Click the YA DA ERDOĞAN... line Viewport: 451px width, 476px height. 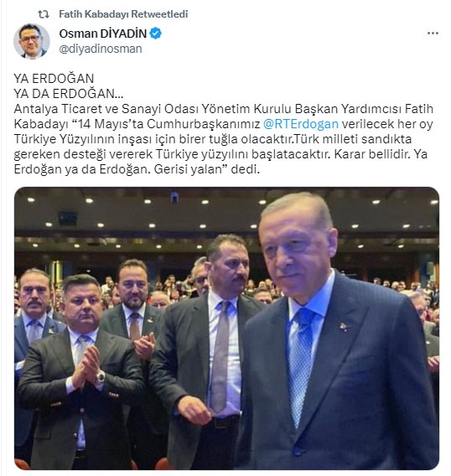click(69, 94)
